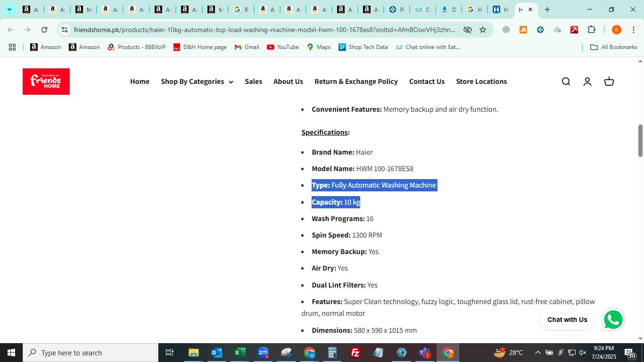Click the Task View taskbar icon

(170, 353)
